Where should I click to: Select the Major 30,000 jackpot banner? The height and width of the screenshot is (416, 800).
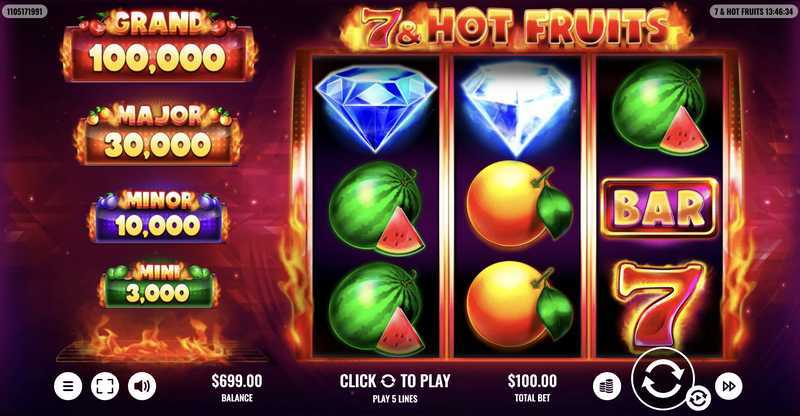tap(159, 134)
